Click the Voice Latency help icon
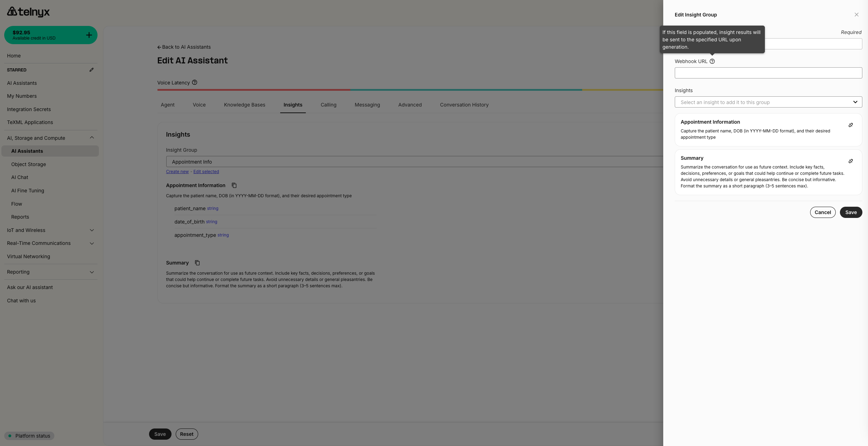The width and height of the screenshot is (868, 446). (195, 82)
